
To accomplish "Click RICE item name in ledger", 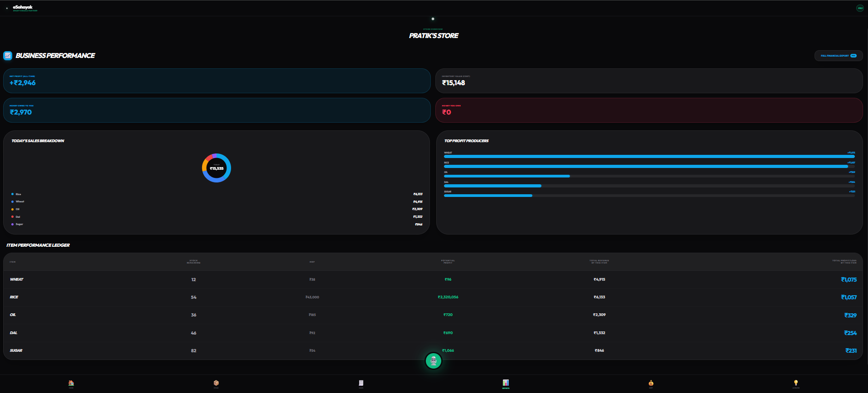I will tap(14, 297).
